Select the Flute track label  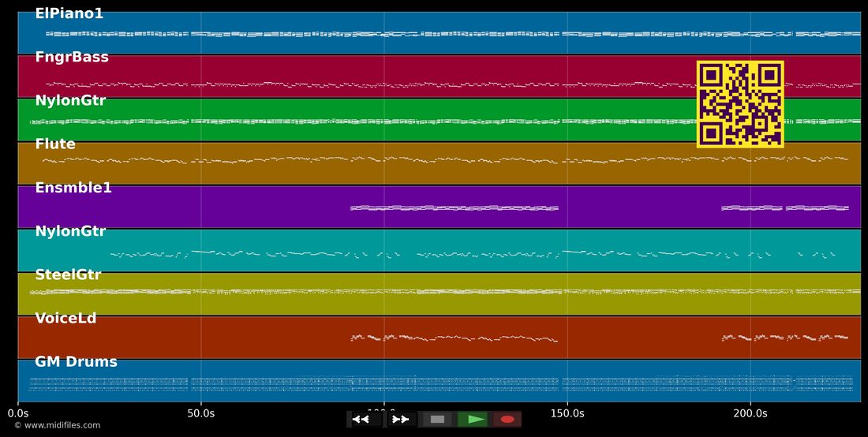[x=55, y=144]
